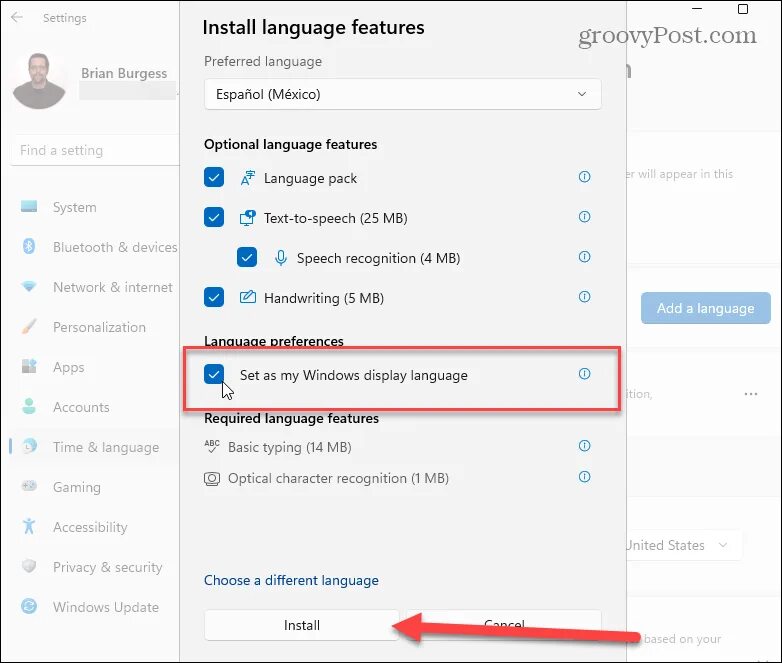Open info icon for Language pack
Viewport: 782px width, 663px height.
coord(585,177)
